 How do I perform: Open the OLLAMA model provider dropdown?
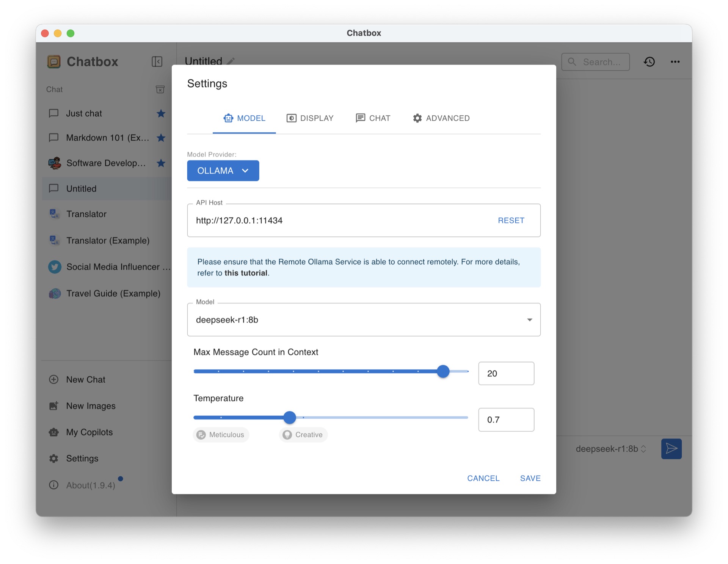click(223, 171)
